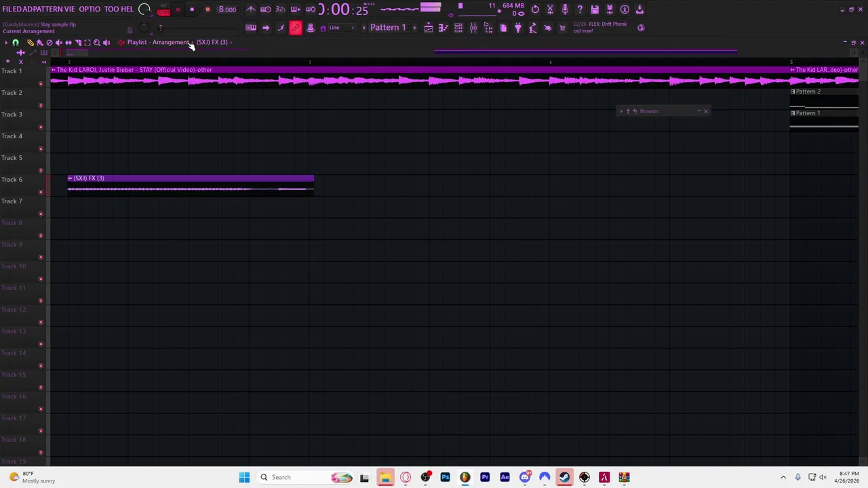868x488 pixels.
Task: Toggle the 3-2-1 countdown before recording
Action: (280, 9)
